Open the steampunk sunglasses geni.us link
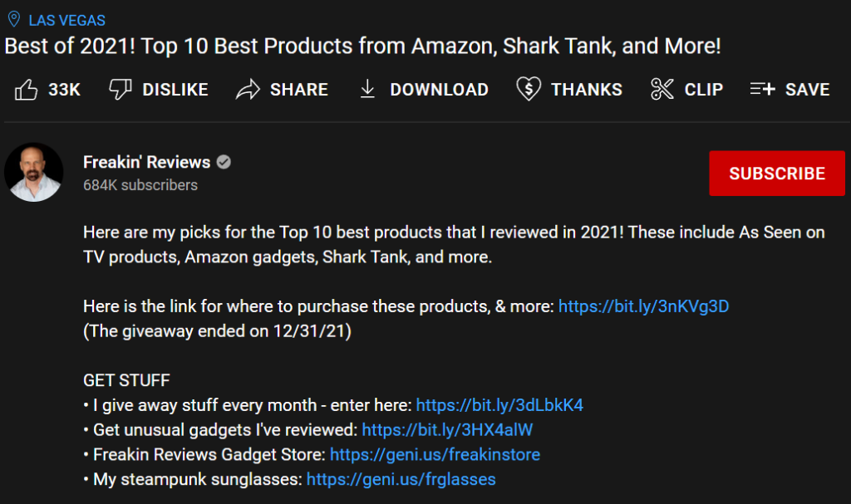 click(401, 480)
